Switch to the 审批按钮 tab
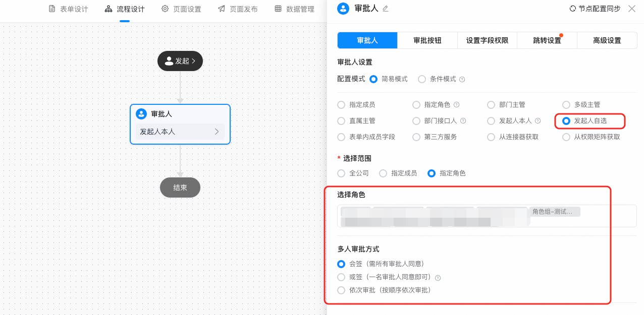 click(x=427, y=40)
